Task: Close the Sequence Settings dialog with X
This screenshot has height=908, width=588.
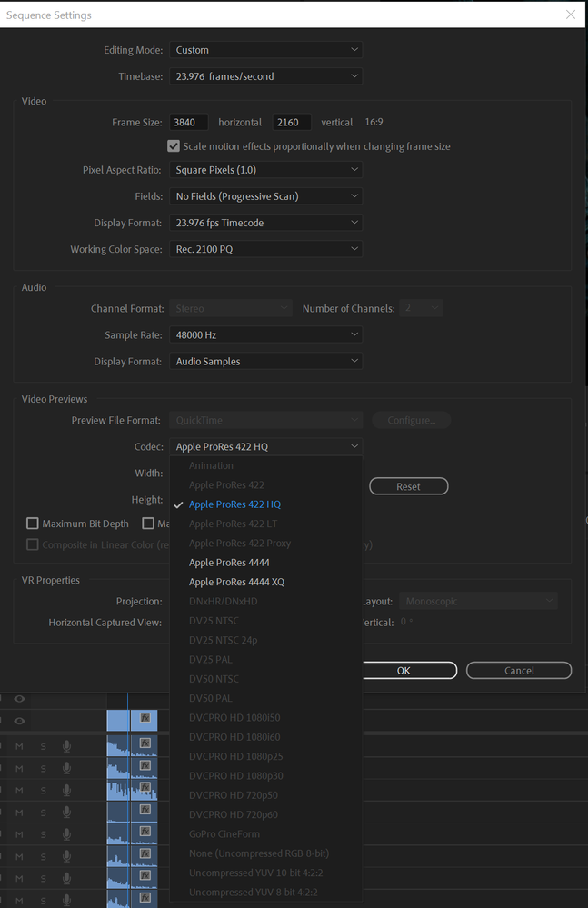Action: (571, 15)
